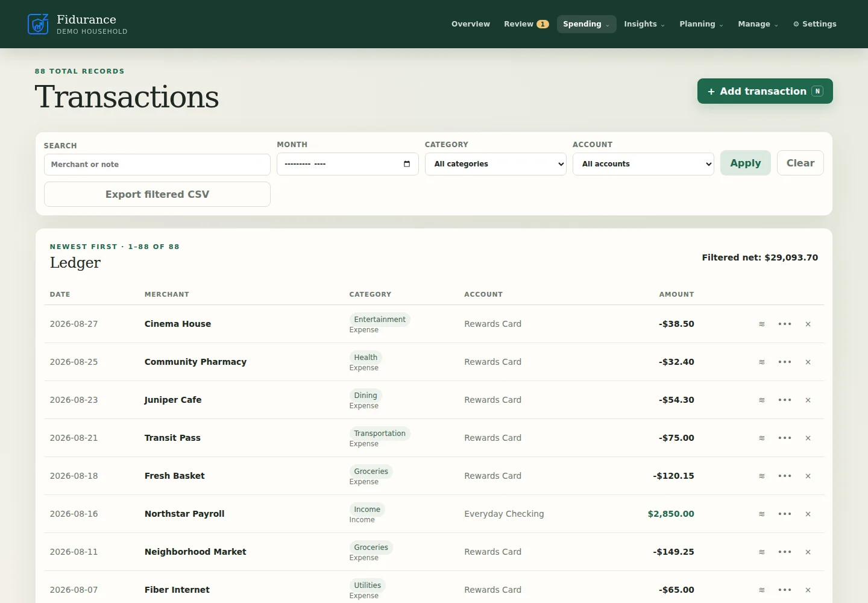The height and width of the screenshot is (603, 868).
Task: Click the Northstar Payroll merchant name
Action: [x=184, y=514]
